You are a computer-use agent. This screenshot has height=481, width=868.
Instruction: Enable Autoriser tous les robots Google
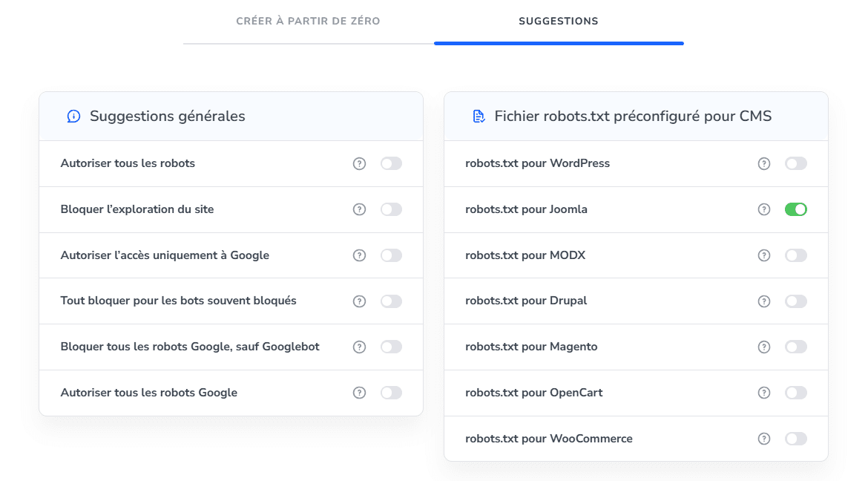[x=391, y=392]
